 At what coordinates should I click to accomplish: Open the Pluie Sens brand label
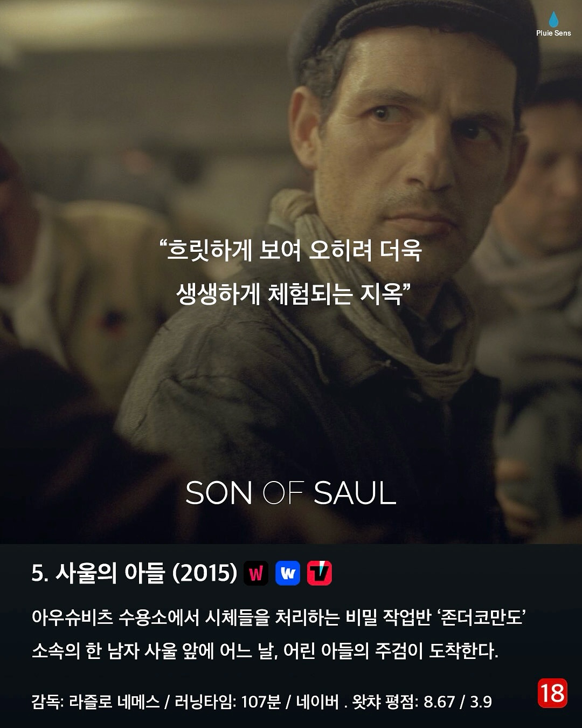point(553,33)
